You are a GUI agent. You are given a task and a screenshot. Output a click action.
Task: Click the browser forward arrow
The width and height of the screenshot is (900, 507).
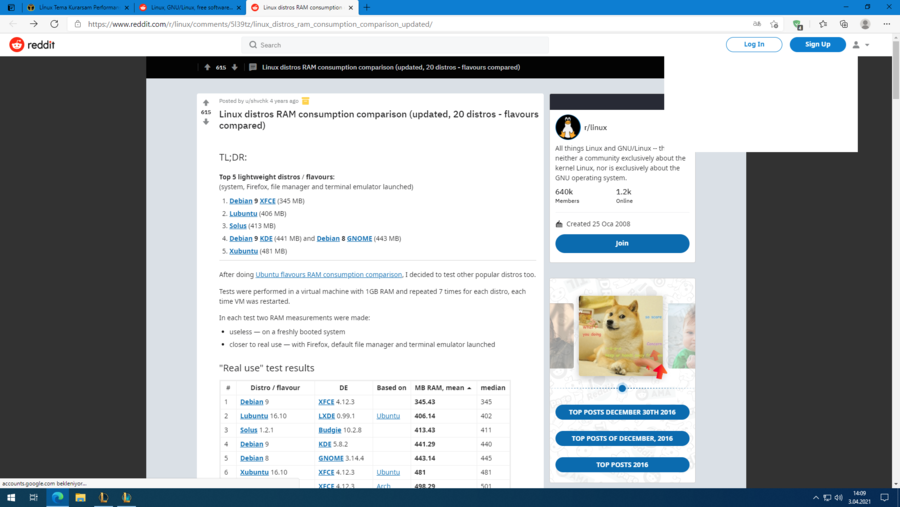(x=34, y=24)
